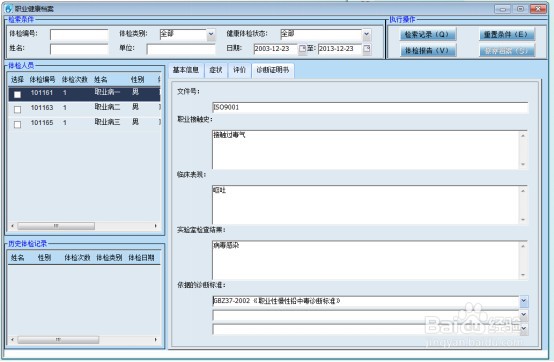Click the 单位 search input field

pyautogui.click(x=181, y=49)
